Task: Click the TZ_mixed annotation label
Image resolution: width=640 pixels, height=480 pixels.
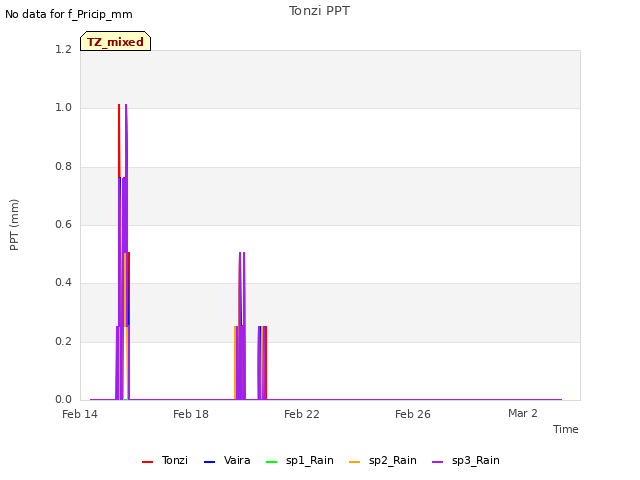Action: coord(116,41)
